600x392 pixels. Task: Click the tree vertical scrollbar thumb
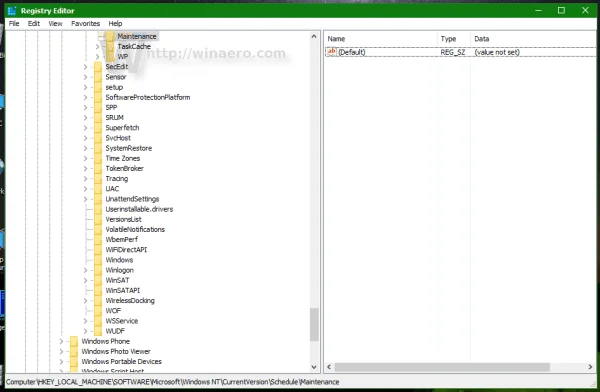click(314, 324)
